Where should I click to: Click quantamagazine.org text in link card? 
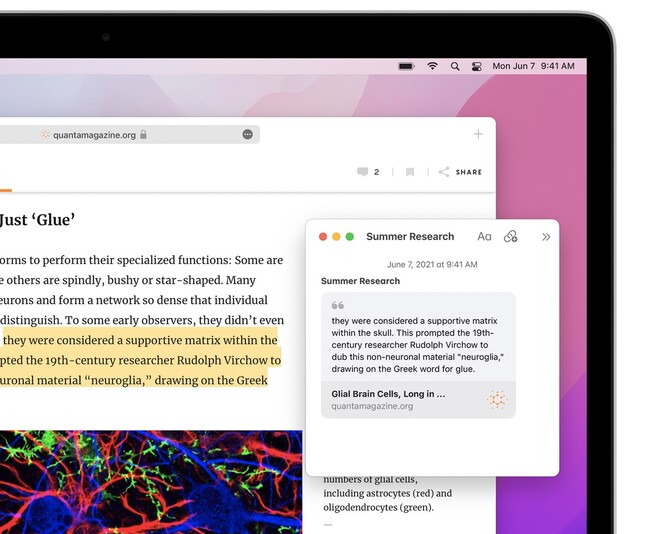click(372, 406)
